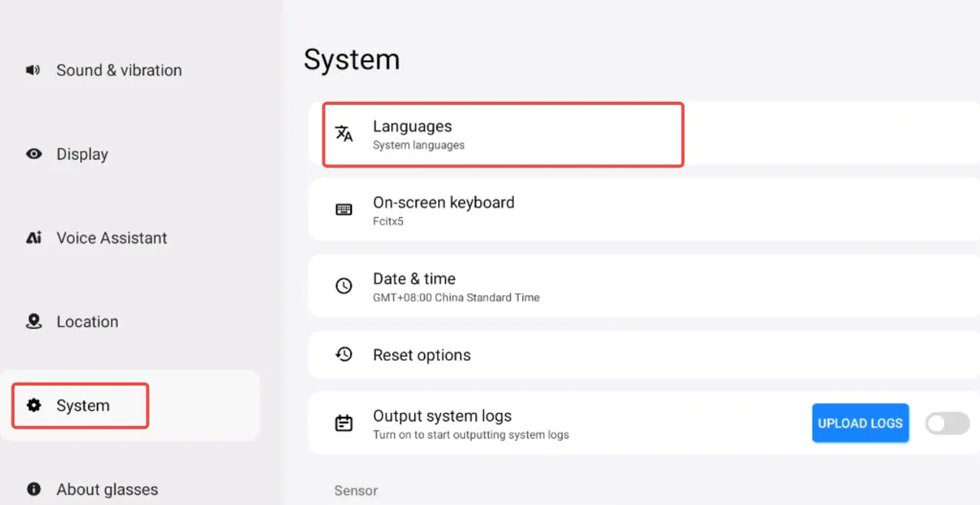Viewport: 980px width, 505px height.
Task: Select Voice Assistant in the sidebar
Action: (x=112, y=238)
